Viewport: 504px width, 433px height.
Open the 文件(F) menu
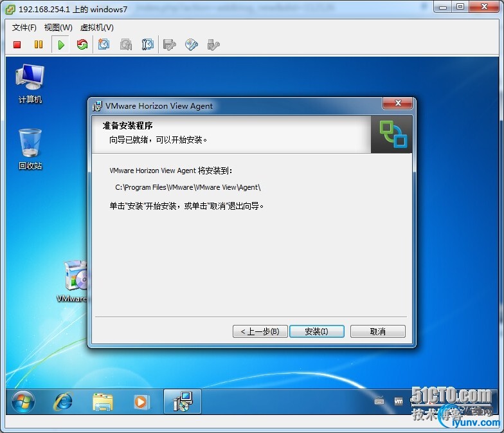[x=24, y=28]
